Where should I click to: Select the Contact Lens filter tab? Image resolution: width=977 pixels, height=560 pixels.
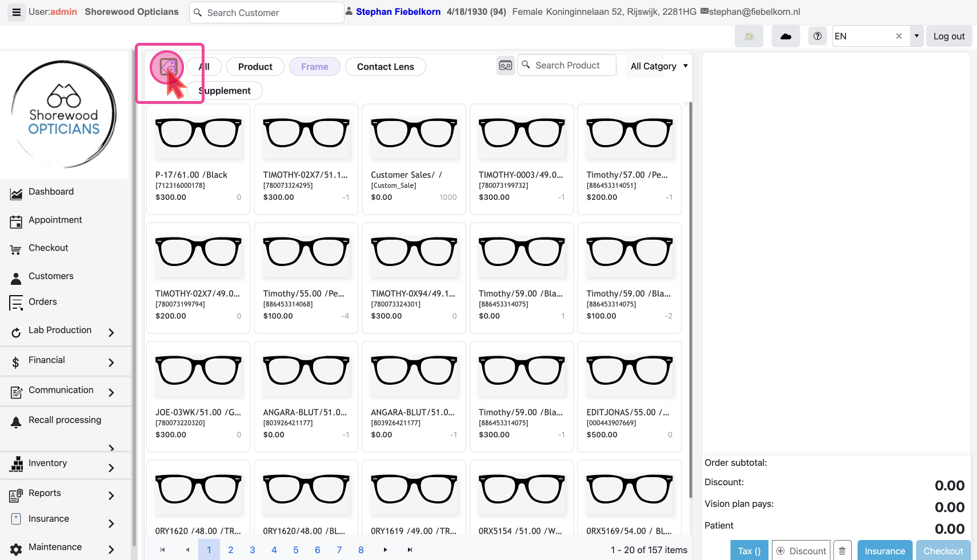pos(386,67)
